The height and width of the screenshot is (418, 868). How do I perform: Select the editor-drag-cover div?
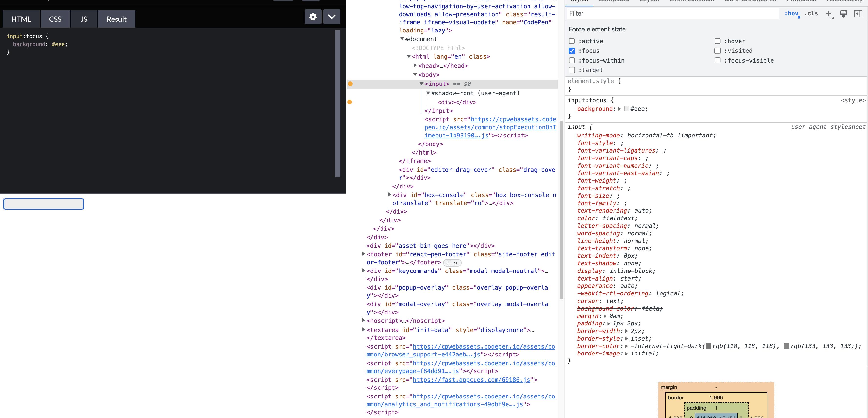coord(477,173)
